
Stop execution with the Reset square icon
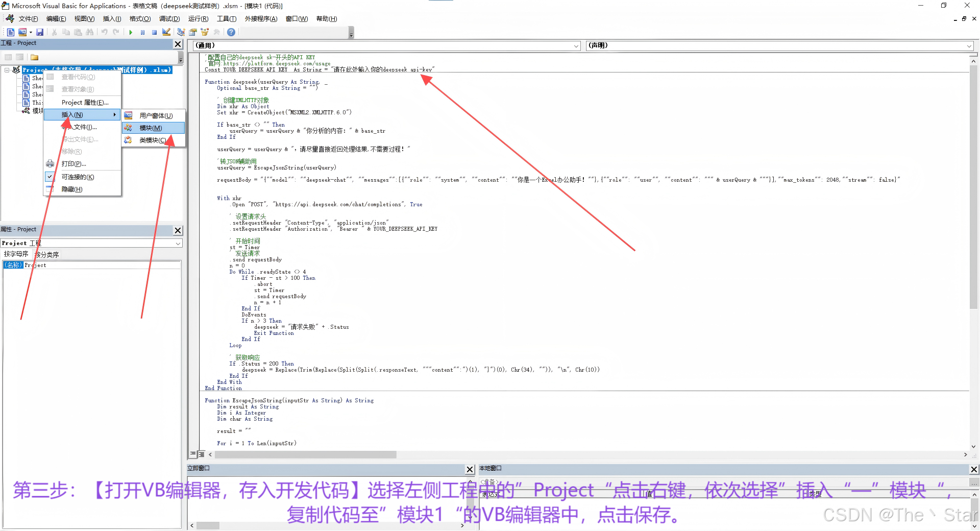[x=154, y=32]
